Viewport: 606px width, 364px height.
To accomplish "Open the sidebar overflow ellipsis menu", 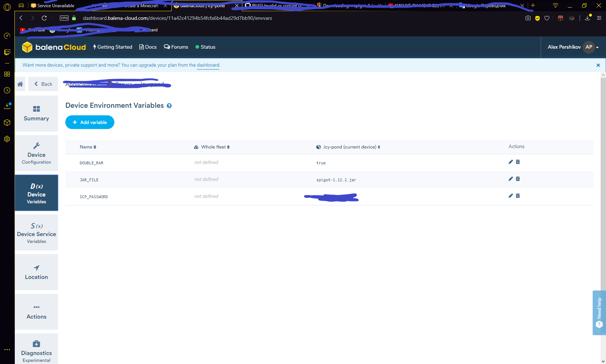I will tap(7, 349).
